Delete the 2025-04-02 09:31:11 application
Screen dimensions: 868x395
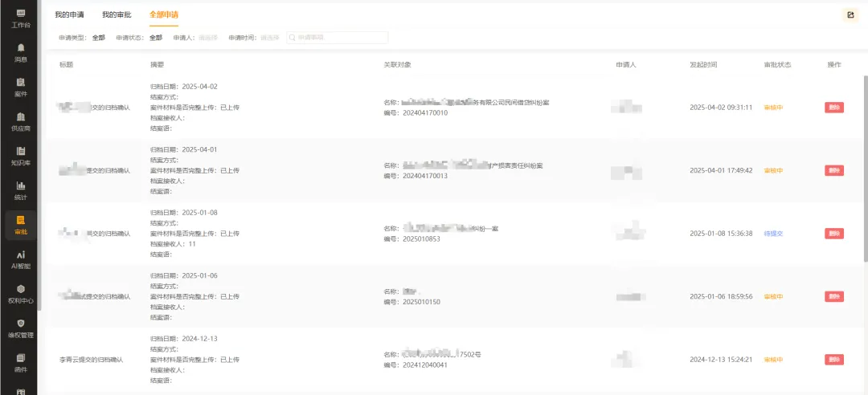click(833, 108)
